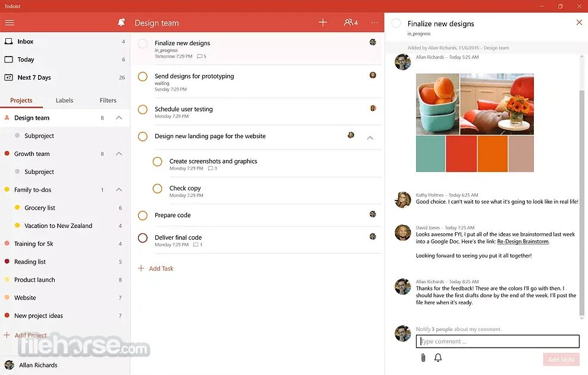Click the plus icon beside Add Task

pyautogui.click(x=141, y=268)
